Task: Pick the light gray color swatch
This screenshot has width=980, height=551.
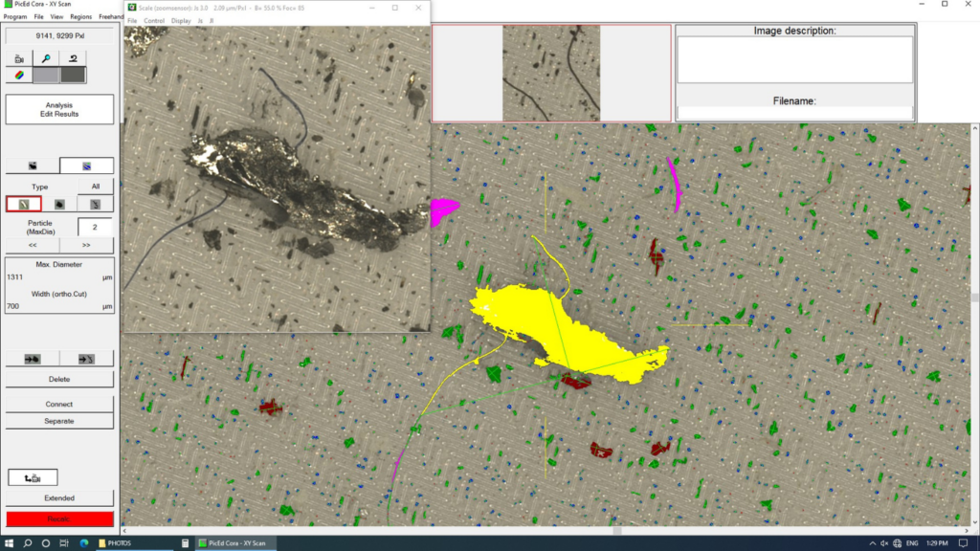Action: click(46, 75)
